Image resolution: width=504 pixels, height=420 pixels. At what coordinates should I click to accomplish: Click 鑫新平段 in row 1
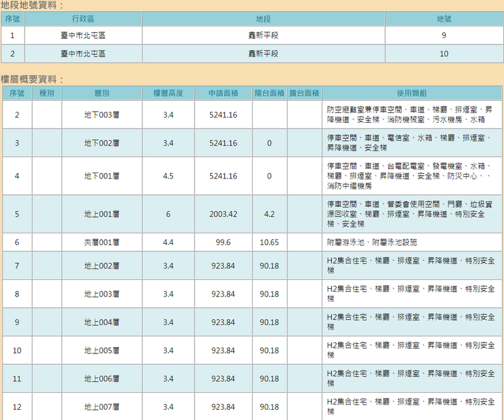pos(263,36)
